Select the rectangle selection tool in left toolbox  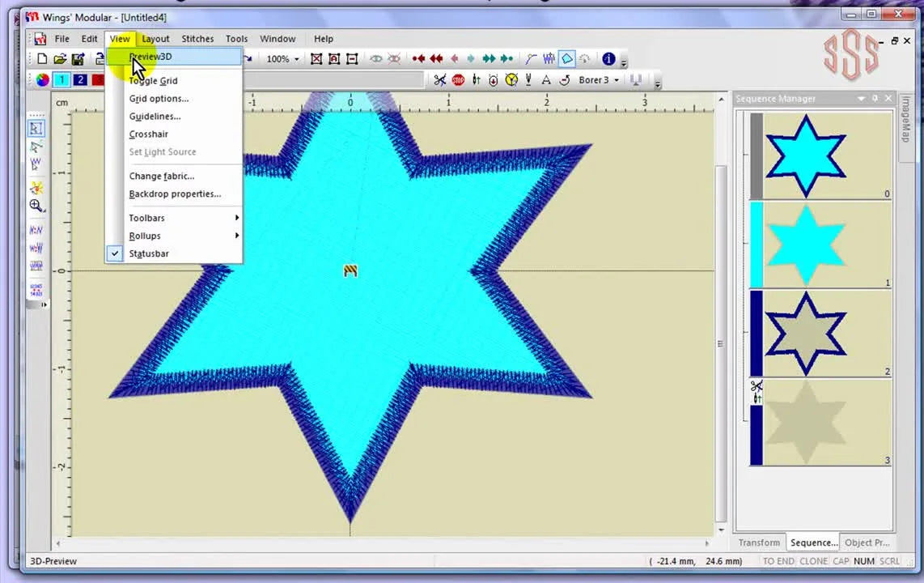click(x=36, y=129)
